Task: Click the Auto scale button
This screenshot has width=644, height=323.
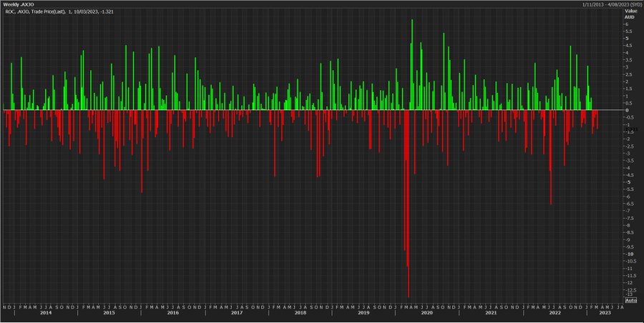Action: [x=630, y=301]
